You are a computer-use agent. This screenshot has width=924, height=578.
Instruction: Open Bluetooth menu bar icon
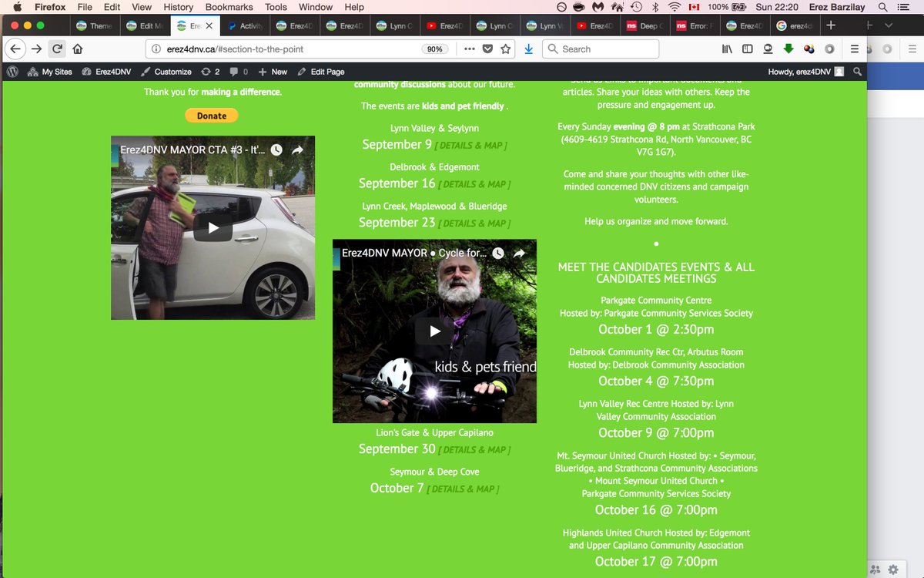[655, 7]
